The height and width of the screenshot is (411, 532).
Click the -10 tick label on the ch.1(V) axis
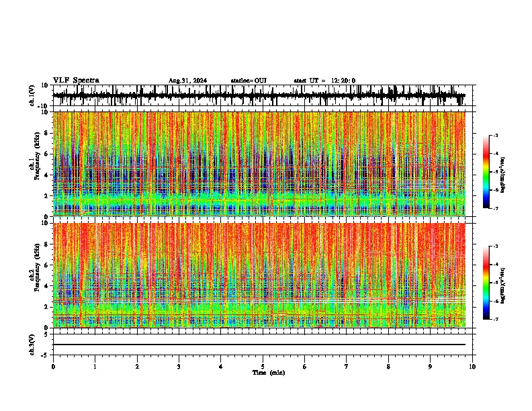[x=44, y=105]
